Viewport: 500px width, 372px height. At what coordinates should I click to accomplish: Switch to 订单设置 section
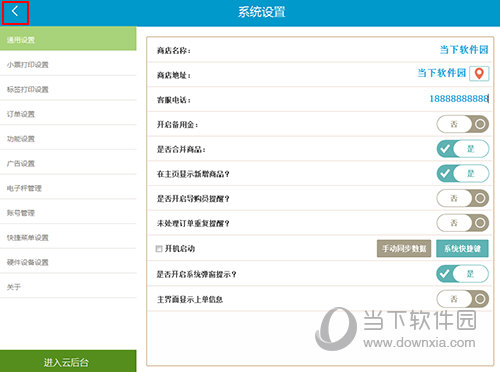coord(68,114)
